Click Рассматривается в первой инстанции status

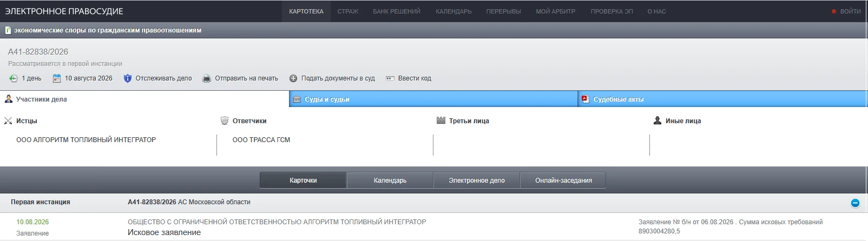tap(65, 64)
